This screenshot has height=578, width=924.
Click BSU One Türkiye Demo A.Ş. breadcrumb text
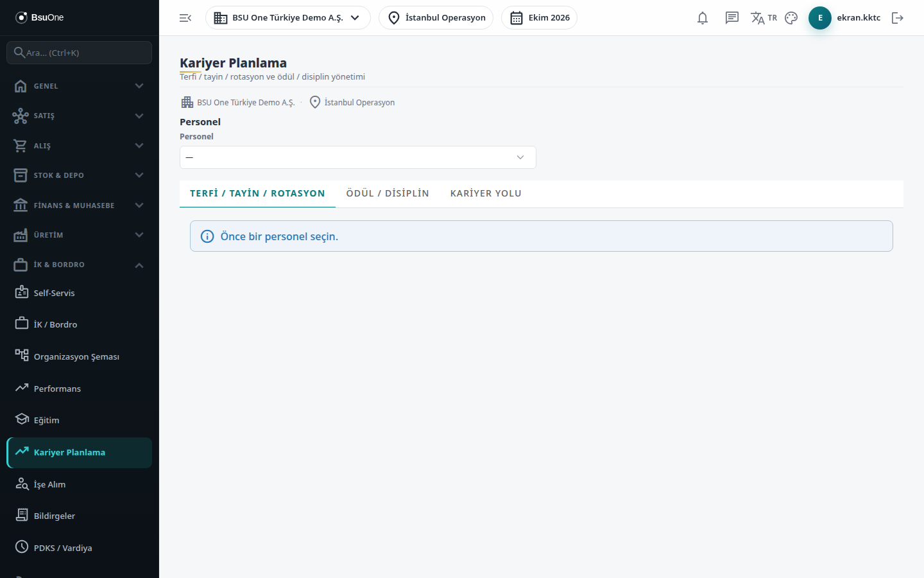[246, 103]
